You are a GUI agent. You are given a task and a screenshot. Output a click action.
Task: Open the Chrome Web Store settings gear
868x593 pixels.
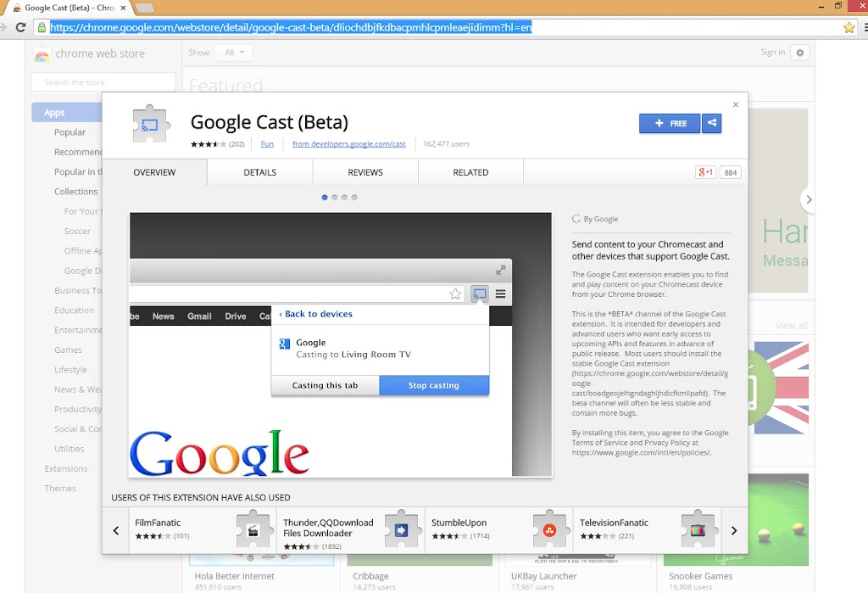800,53
